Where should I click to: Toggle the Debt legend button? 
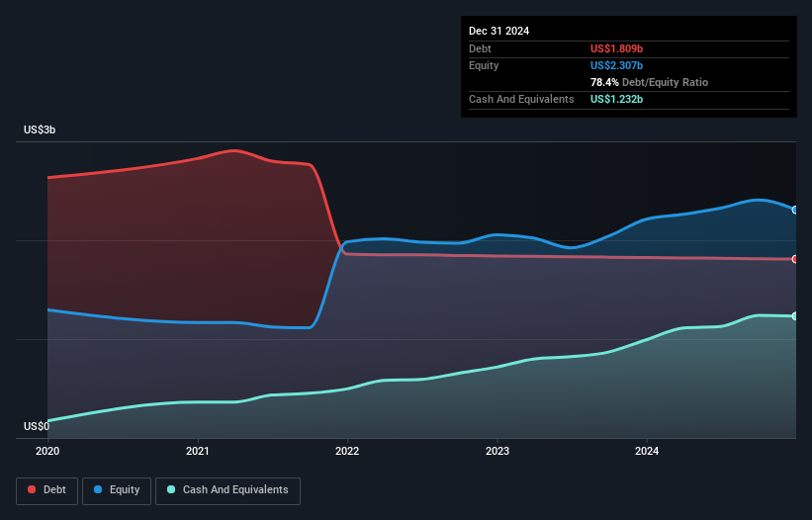pos(47,490)
